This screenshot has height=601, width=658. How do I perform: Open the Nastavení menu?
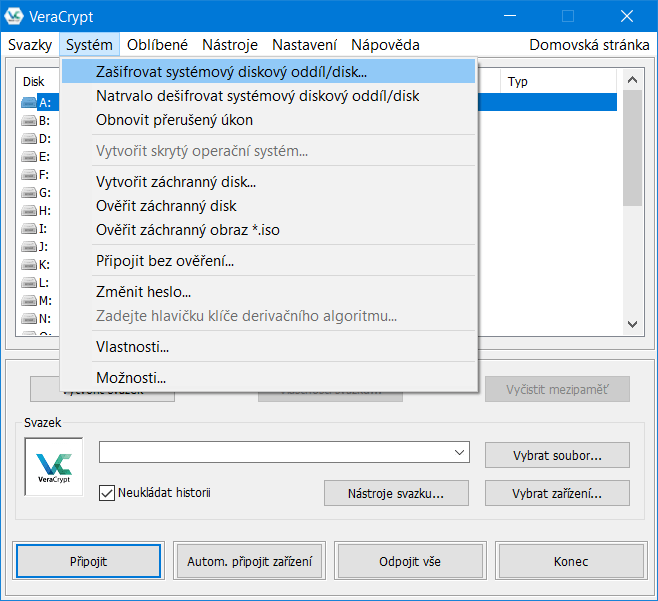[x=304, y=44]
